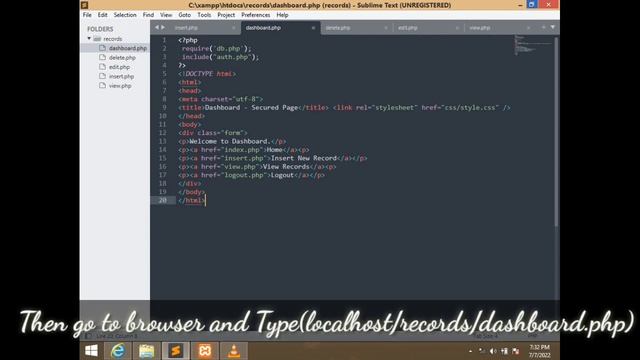
Task: Open the XAMPP taskbar icon
Action: 205,351
